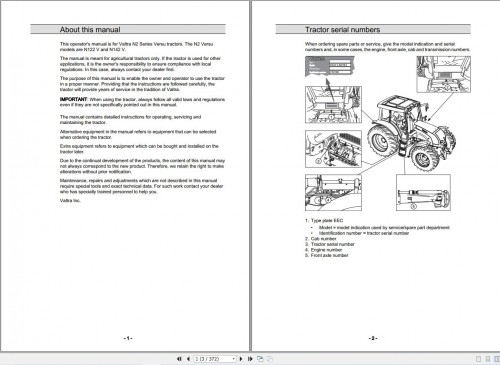
Task: Click the '3. Tractor serial number' list item
Action: [330, 244]
